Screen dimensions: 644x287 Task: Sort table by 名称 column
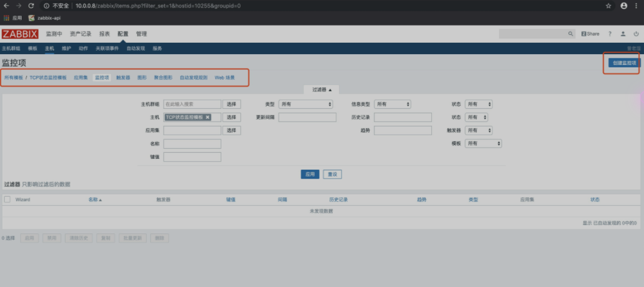95,199
